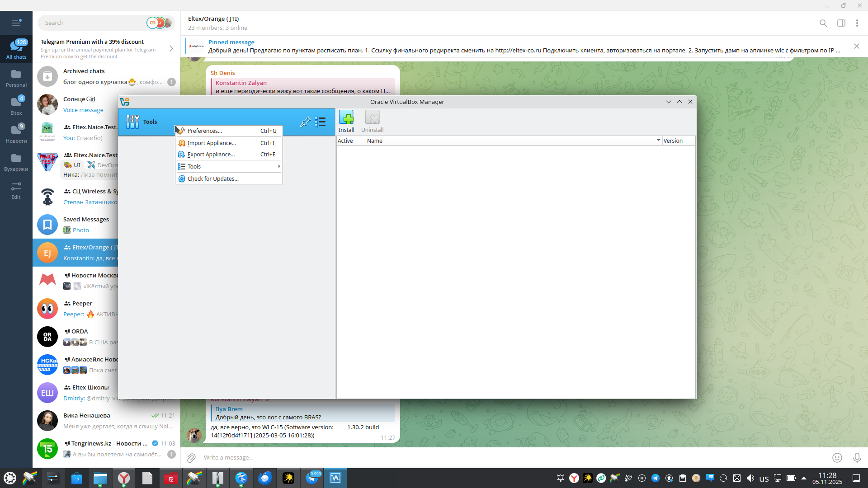Click the pin icon in Tools panel
Viewport: 868px width, 488px height.
[x=305, y=122]
